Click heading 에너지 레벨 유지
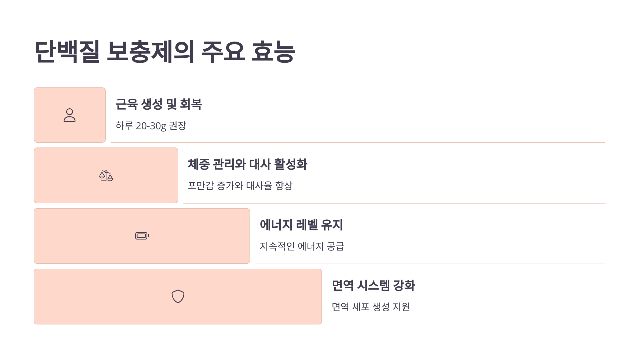This screenshot has height=362, width=644. click(x=301, y=225)
